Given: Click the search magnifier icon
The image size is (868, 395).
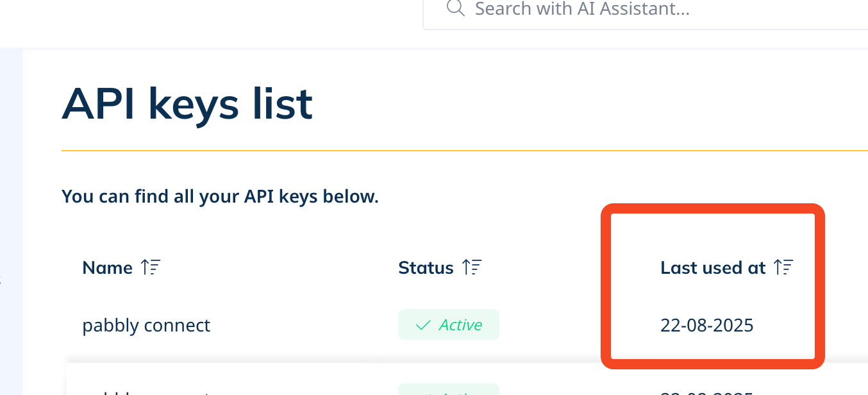Looking at the screenshot, I should coord(455,8).
